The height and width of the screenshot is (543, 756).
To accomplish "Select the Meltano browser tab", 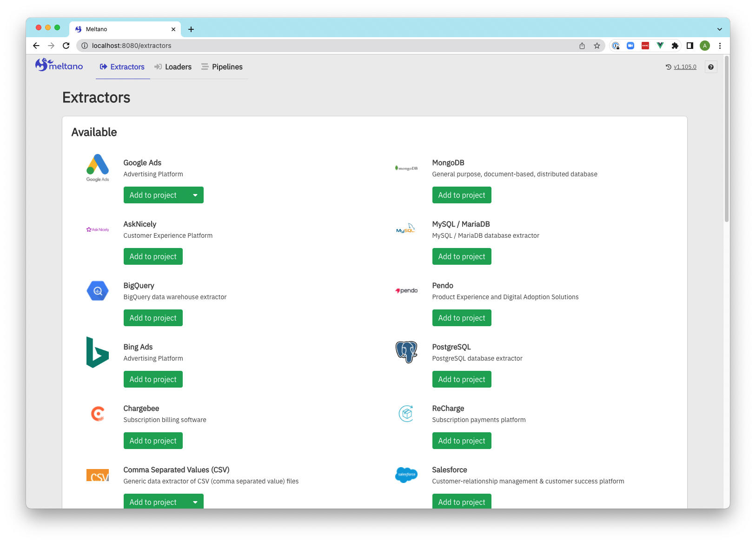I will click(x=125, y=29).
